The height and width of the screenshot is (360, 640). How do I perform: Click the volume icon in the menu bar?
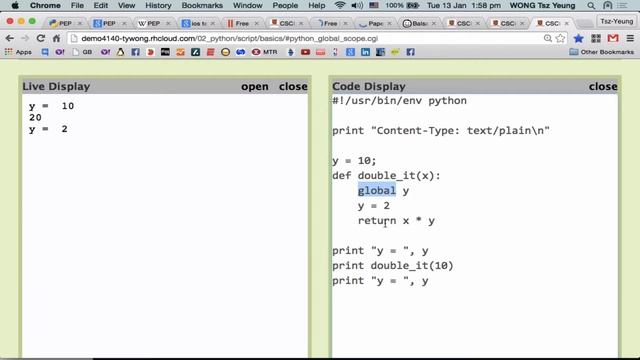pyautogui.click(x=357, y=6)
